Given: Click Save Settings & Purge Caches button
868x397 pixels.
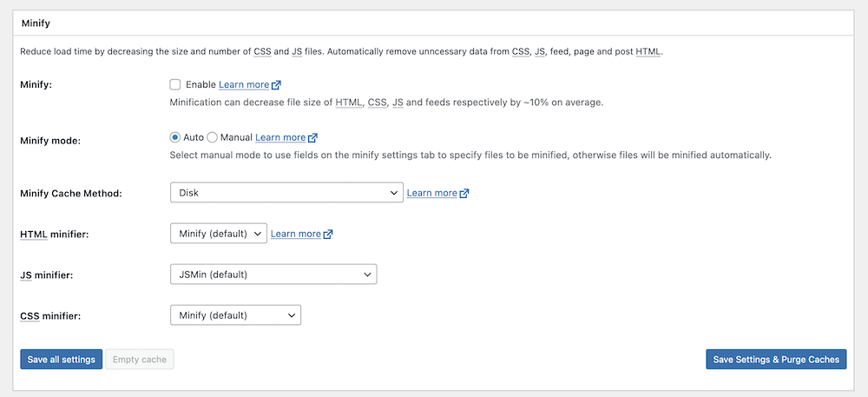Looking at the screenshot, I should coord(776,360).
